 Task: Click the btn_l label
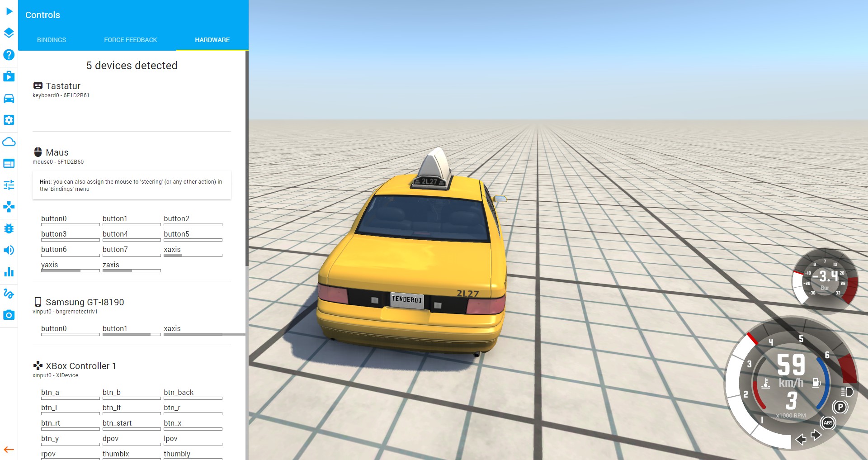pos(49,408)
